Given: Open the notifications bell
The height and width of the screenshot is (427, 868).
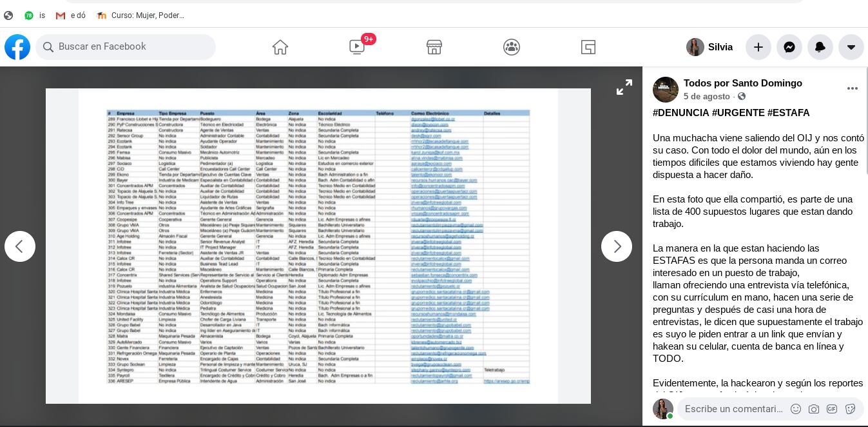Looking at the screenshot, I should (x=820, y=47).
